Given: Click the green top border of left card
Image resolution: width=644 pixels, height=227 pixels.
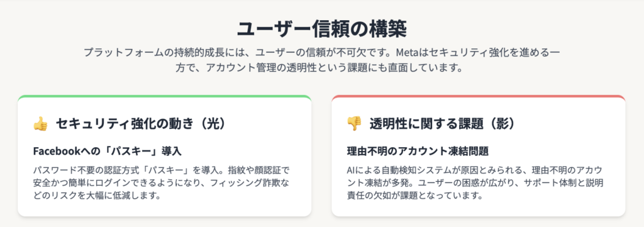Looking at the screenshot, I should click(x=164, y=97).
